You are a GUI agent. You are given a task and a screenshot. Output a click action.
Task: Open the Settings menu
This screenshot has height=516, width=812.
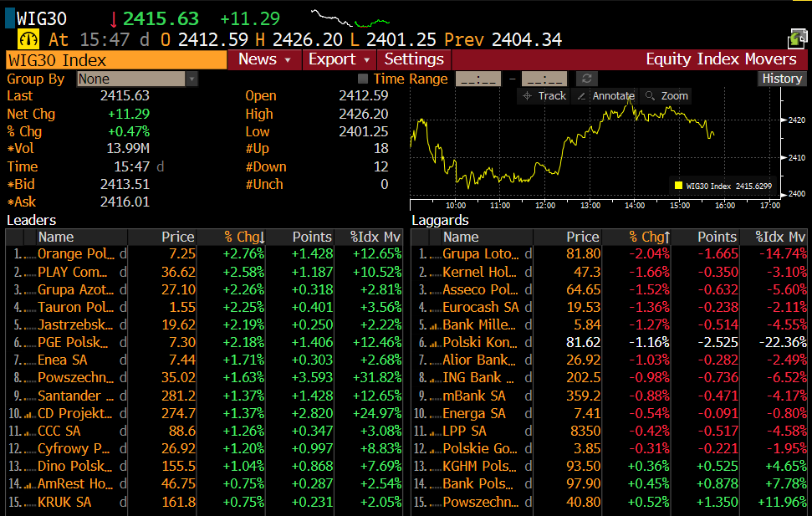[x=414, y=59]
